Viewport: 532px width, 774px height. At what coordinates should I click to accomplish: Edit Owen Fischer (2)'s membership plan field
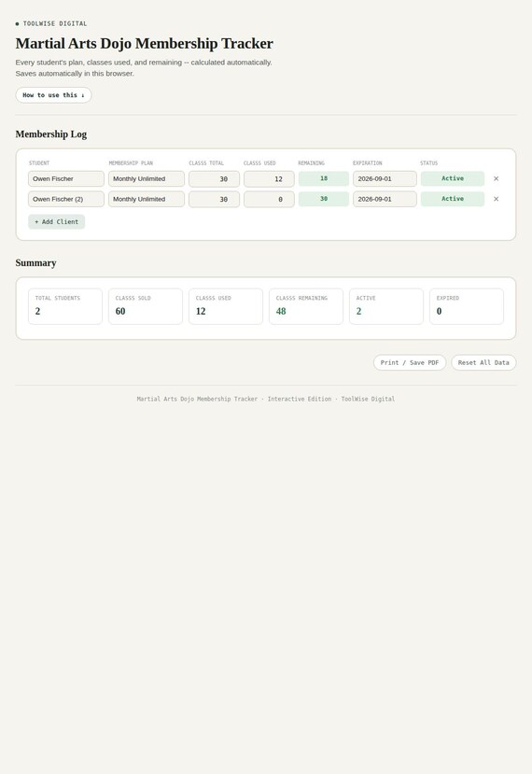[147, 199]
